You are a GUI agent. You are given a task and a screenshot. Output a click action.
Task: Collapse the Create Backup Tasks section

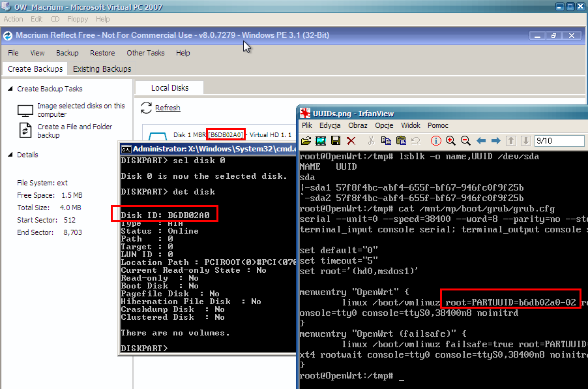point(10,89)
